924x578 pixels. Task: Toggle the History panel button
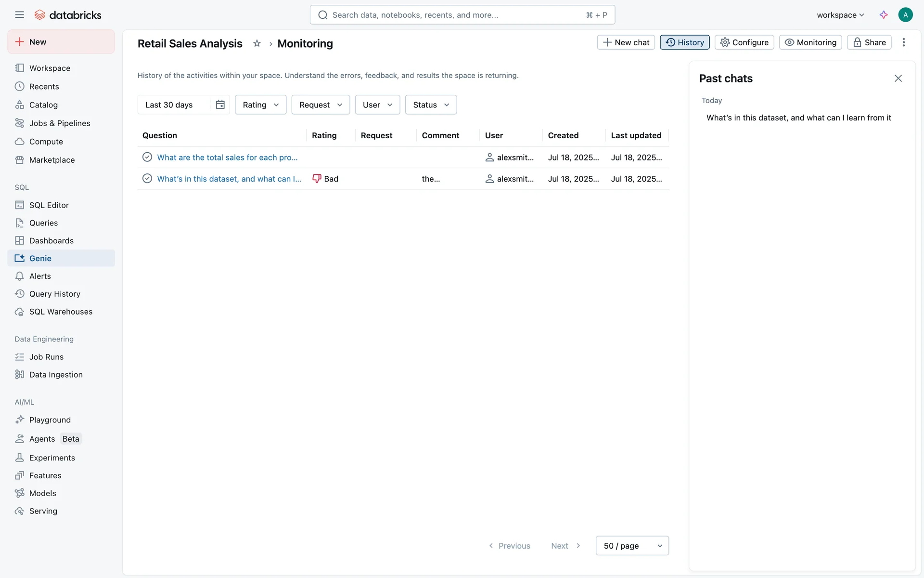pos(684,42)
